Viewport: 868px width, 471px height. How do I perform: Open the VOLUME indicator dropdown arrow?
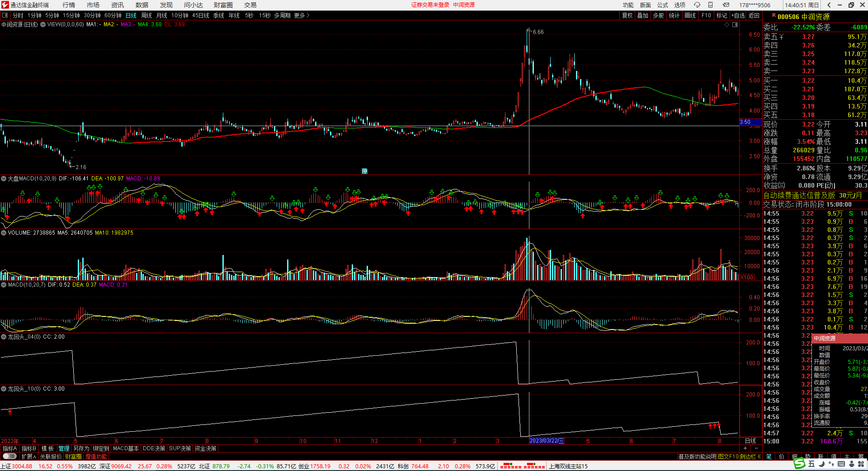pyautogui.click(x=4, y=233)
